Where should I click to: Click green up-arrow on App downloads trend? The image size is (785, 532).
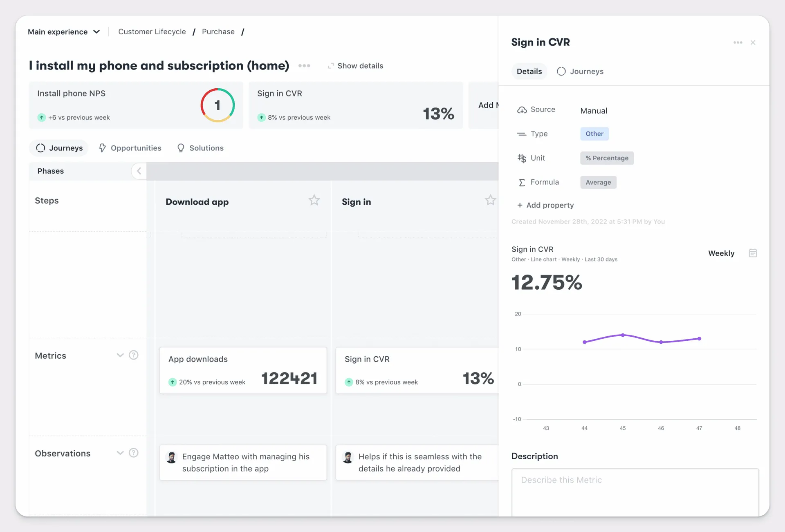(x=173, y=382)
